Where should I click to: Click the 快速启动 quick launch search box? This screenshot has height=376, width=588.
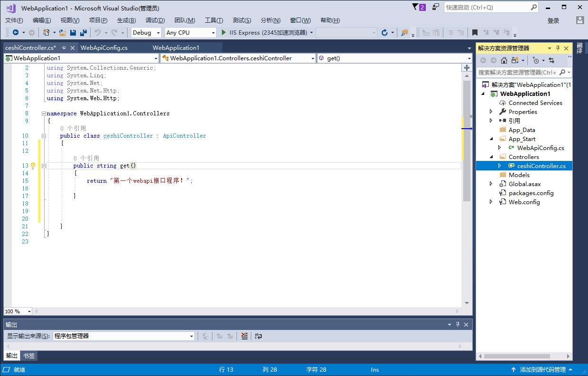pyautogui.click(x=491, y=8)
